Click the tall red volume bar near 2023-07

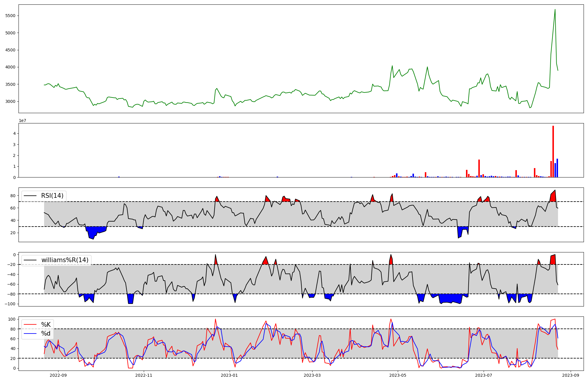(x=479, y=169)
